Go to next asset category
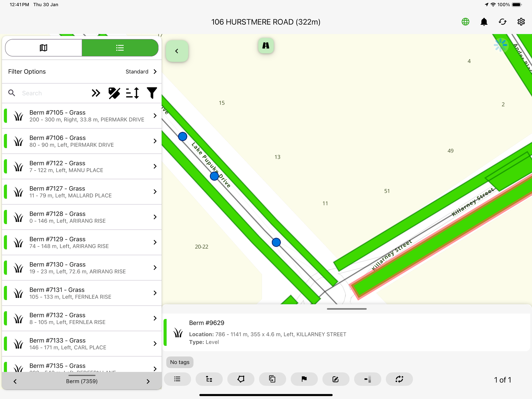This screenshot has height=399, width=532. tap(148, 381)
